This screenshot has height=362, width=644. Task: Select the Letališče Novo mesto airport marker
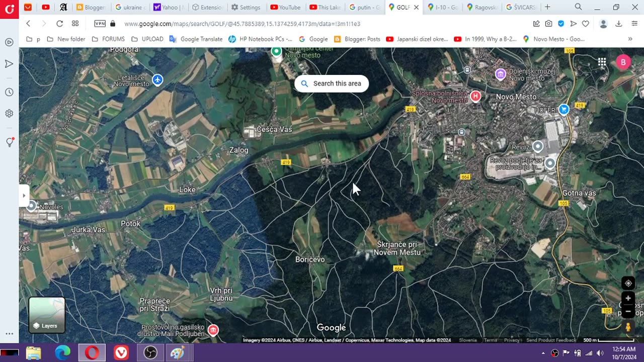(x=157, y=80)
